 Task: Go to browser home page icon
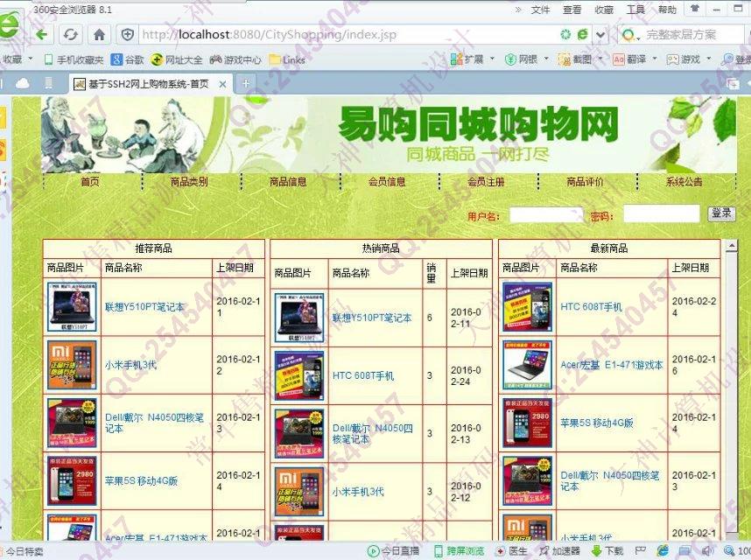click(99, 34)
